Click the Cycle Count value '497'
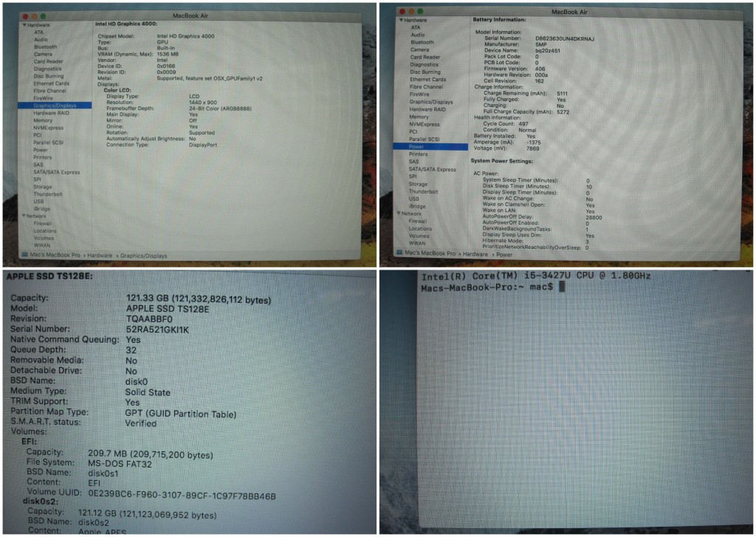The height and width of the screenshot is (537, 756). click(x=523, y=123)
